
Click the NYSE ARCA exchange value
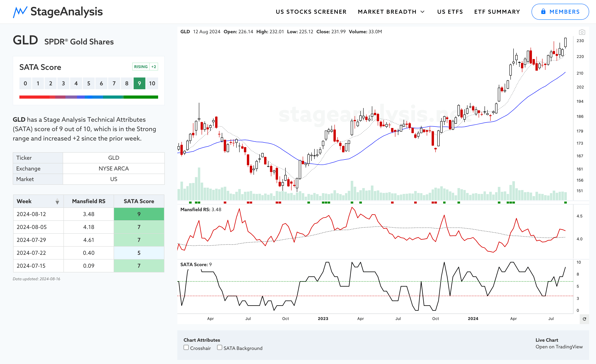(114, 168)
